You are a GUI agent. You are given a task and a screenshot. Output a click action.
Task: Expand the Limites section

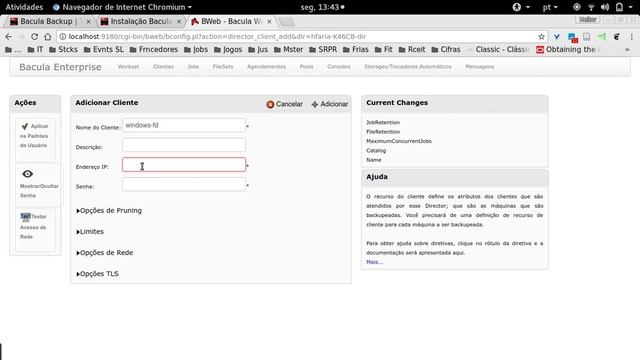click(x=90, y=231)
